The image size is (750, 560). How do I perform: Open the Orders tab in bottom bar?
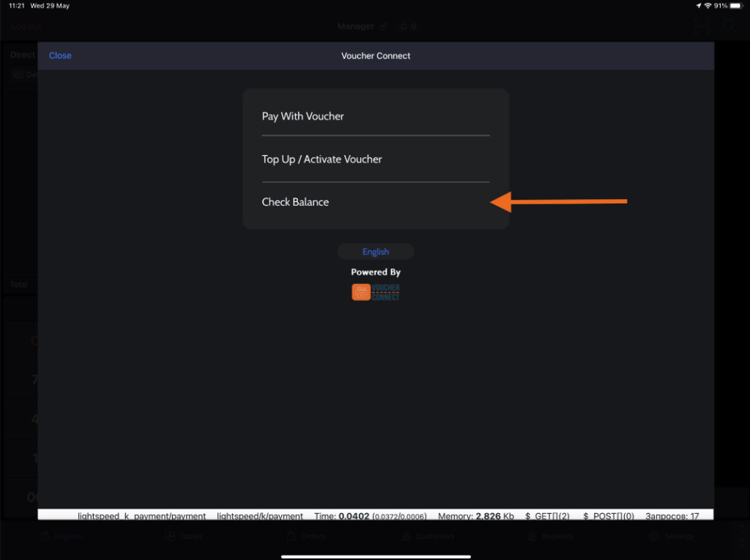click(x=306, y=536)
